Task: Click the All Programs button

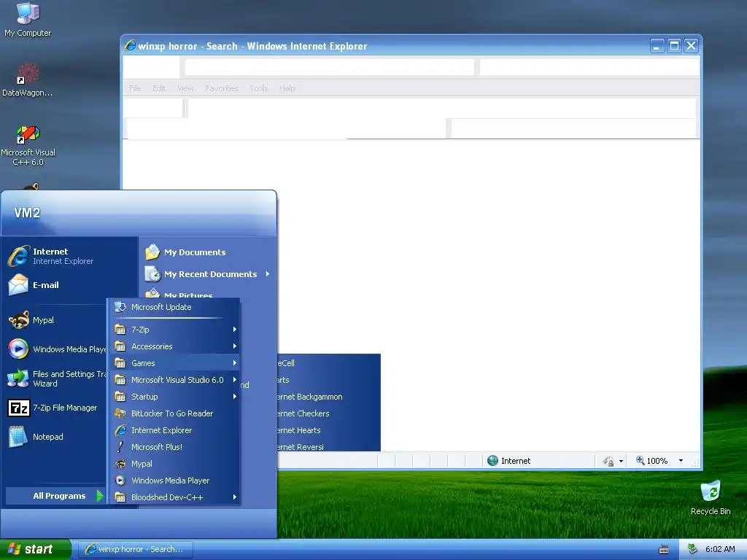Action: pos(55,496)
